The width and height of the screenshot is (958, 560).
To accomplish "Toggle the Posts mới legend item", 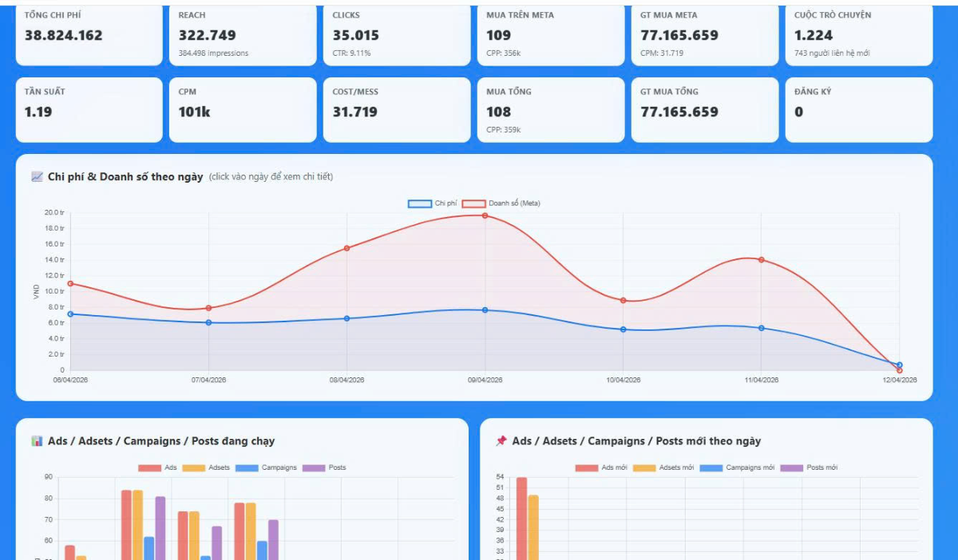I will pos(809,467).
